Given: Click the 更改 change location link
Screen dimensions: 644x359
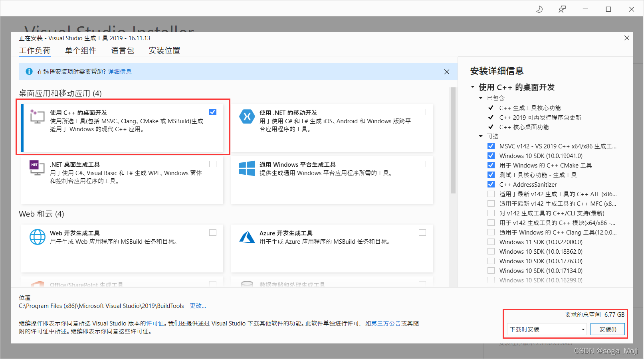Looking at the screenshot, I should [198, 306].
